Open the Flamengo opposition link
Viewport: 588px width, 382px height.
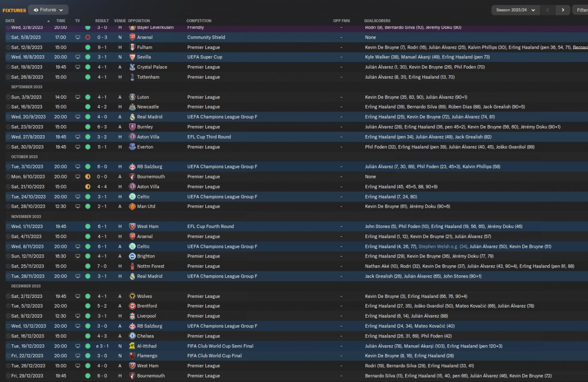(x=147, y=356)
